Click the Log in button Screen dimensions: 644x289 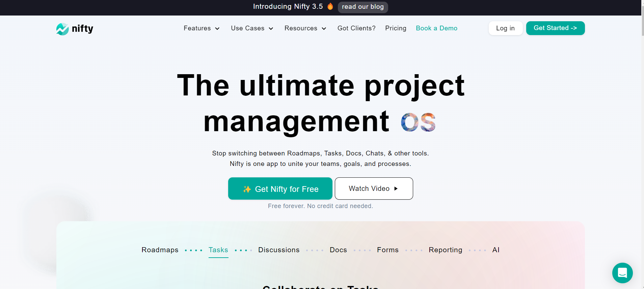coord(506,28)
